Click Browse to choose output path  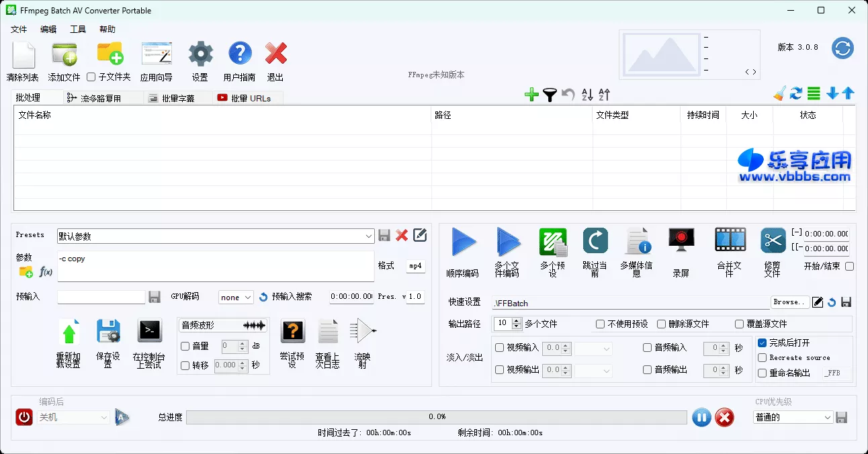pos(789,302)
